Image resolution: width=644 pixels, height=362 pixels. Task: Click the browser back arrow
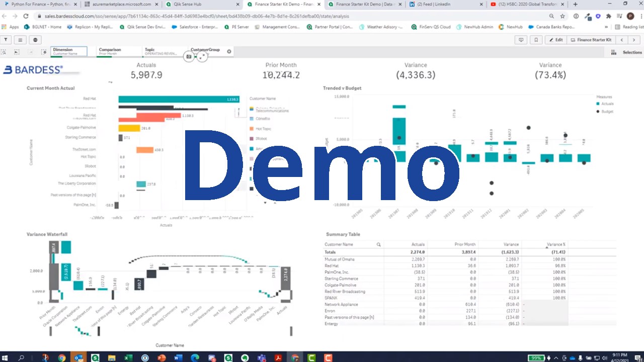pyautogui.click(x=5, y=16)
